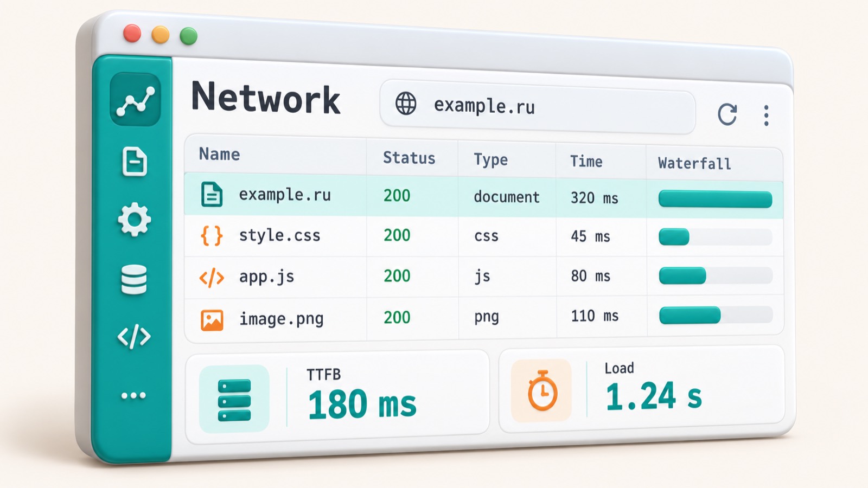
Task: Reload the page with refresh icon
Action: [x=727, y=114]
